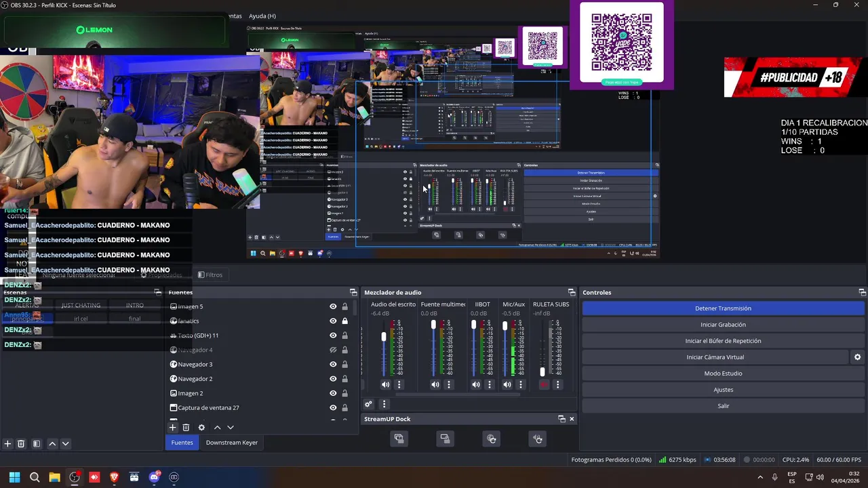Open Audio del escritorio channel options menu
The height and width of the screenshot is (488, 868).
point(399,385)
